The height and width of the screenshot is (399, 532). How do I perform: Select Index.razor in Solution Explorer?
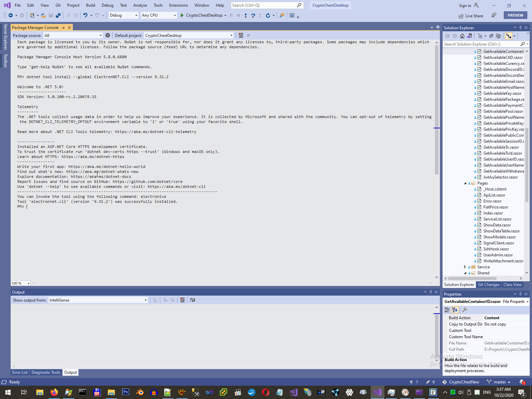click(x=493, y=213)
